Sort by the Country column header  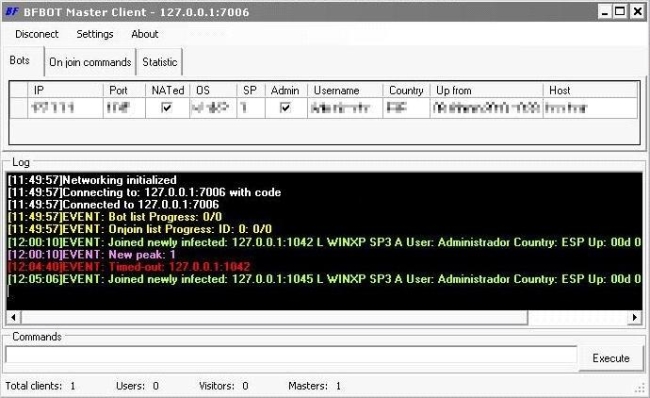[406, 90]
